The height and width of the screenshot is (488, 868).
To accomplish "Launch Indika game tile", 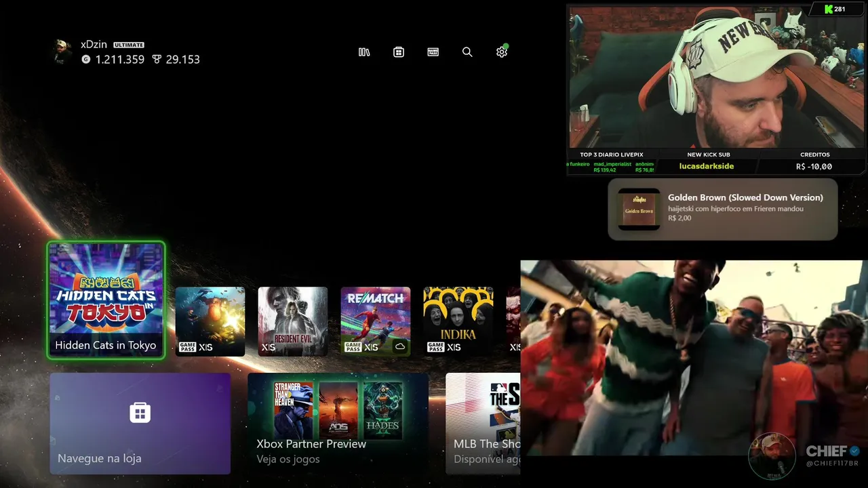I will [x=458, y=321].
